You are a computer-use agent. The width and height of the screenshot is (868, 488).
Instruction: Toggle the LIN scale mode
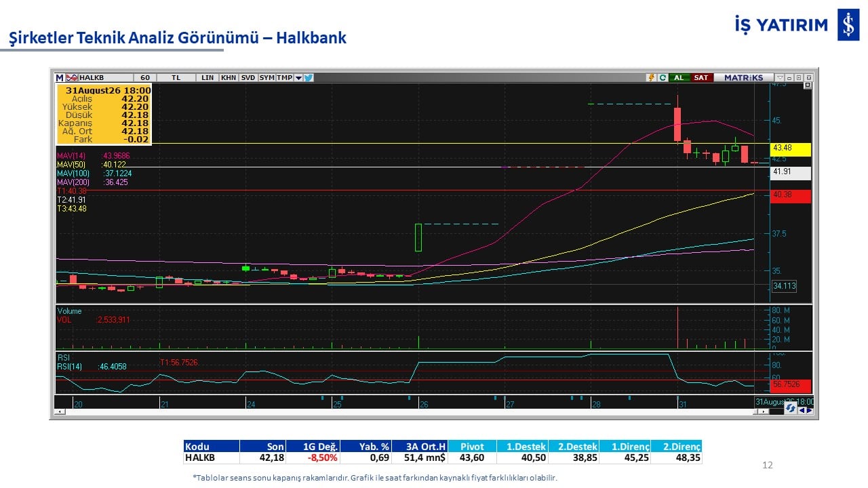tap(207, 77)
